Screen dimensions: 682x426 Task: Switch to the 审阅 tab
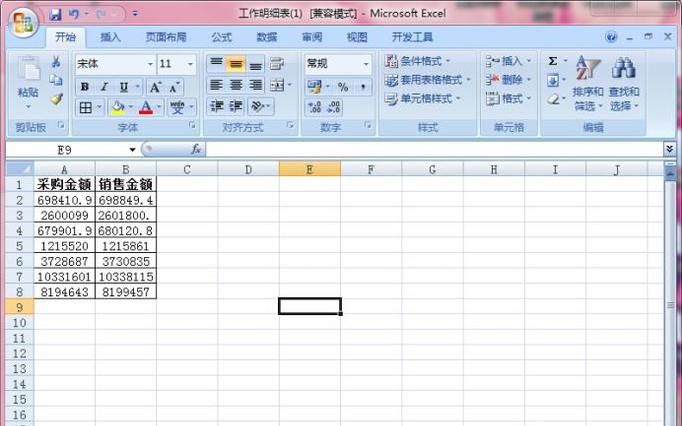click(x=312, y=37)
